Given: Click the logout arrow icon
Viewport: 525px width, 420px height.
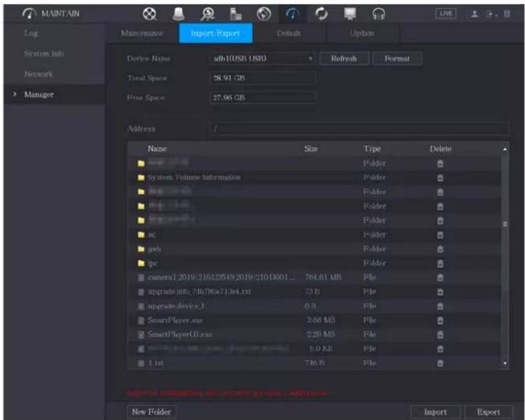Looking at the screenshot, I should click(491, 14).
